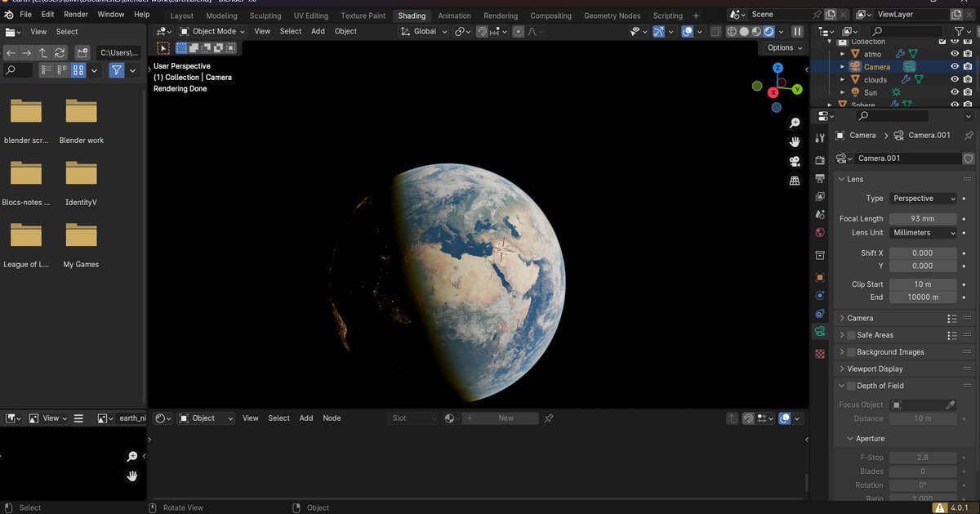Expand the atmo object in the outliner
980x514 pixels.
(842, 53)
